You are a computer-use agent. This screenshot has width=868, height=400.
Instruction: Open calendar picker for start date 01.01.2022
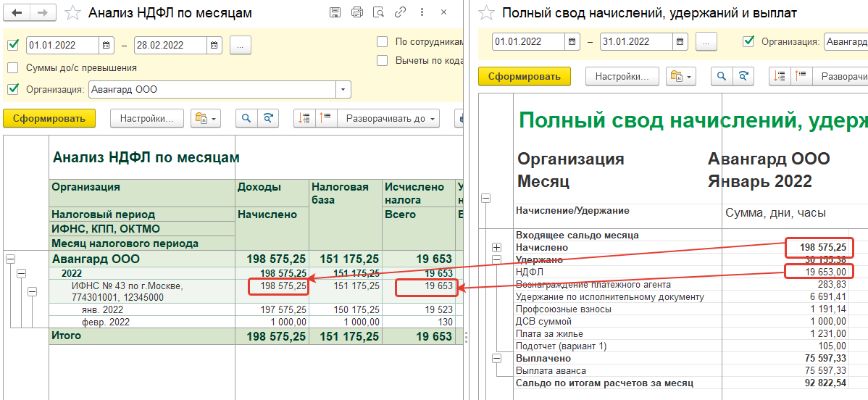pos(107,45)
